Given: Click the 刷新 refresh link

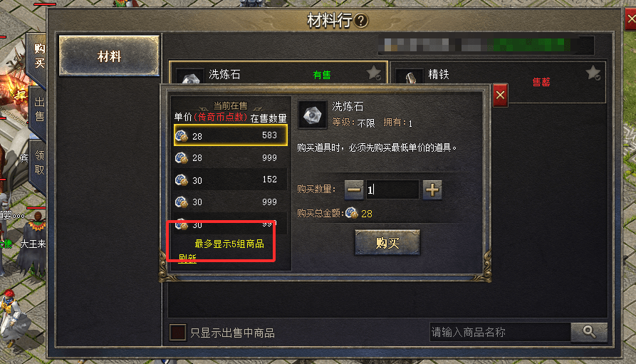Looking at the screenshot, I should 187,258.
